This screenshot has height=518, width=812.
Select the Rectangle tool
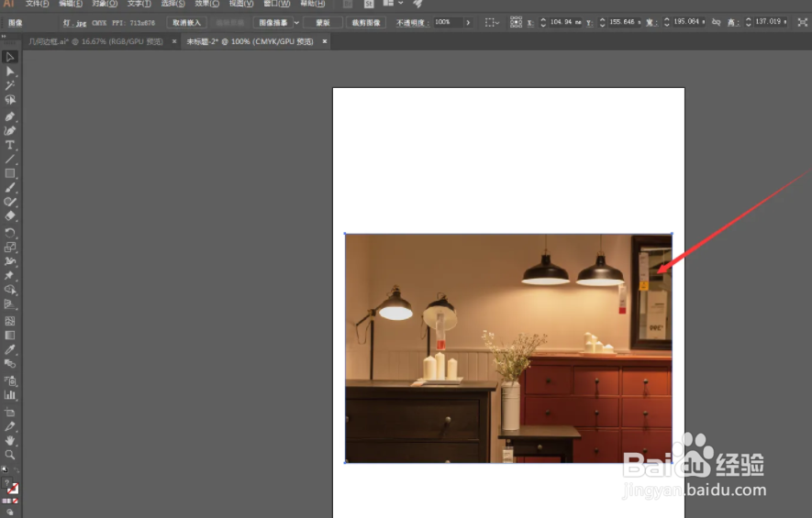[x=10, y=173]
